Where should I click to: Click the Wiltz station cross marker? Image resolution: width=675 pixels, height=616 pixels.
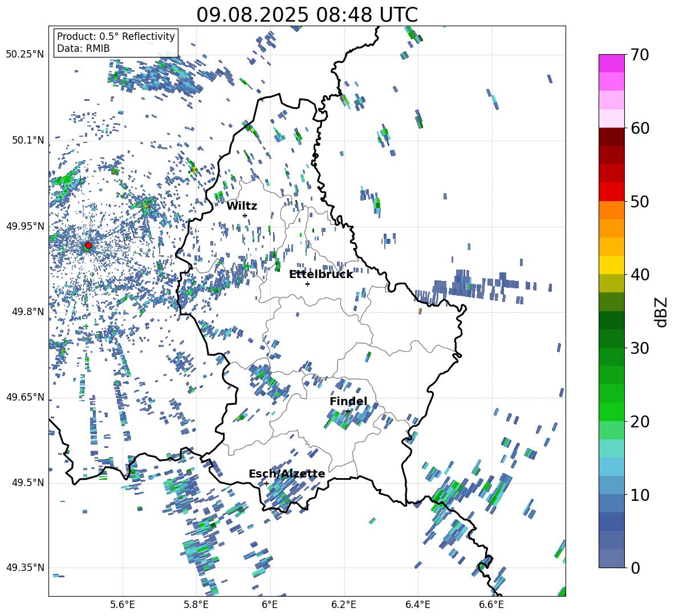point(245,215)
